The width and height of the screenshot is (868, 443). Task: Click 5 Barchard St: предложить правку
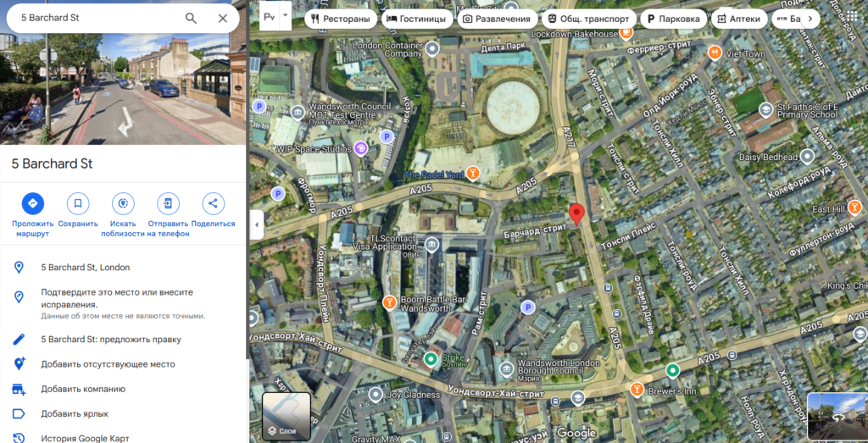(111, 339)
